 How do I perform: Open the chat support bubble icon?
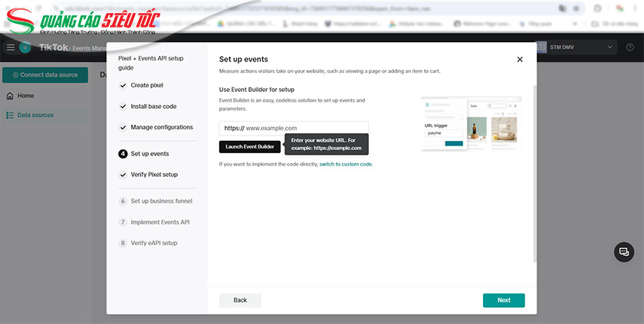click(x=624, y=252)
